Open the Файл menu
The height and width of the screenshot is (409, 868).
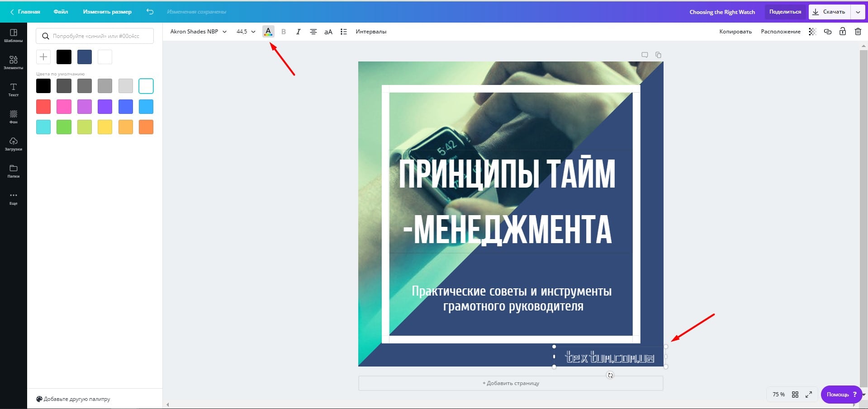tap(61, 12)
